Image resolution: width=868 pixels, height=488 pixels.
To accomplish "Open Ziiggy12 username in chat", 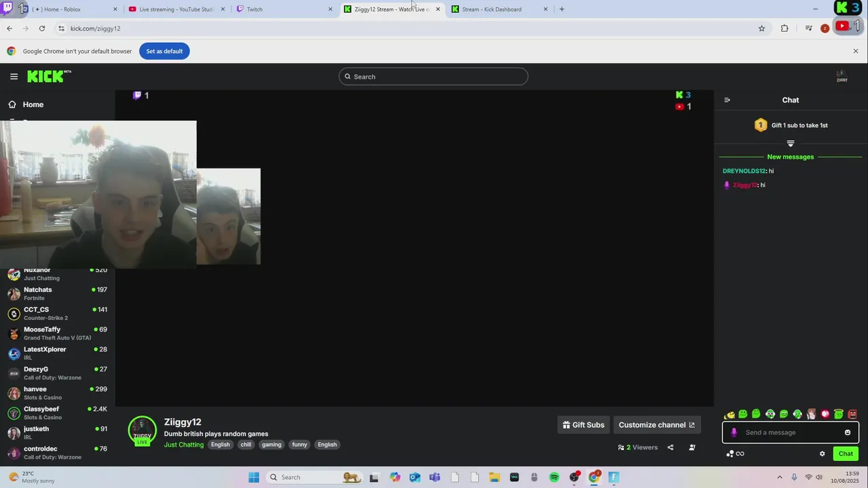I will (745, 185).
